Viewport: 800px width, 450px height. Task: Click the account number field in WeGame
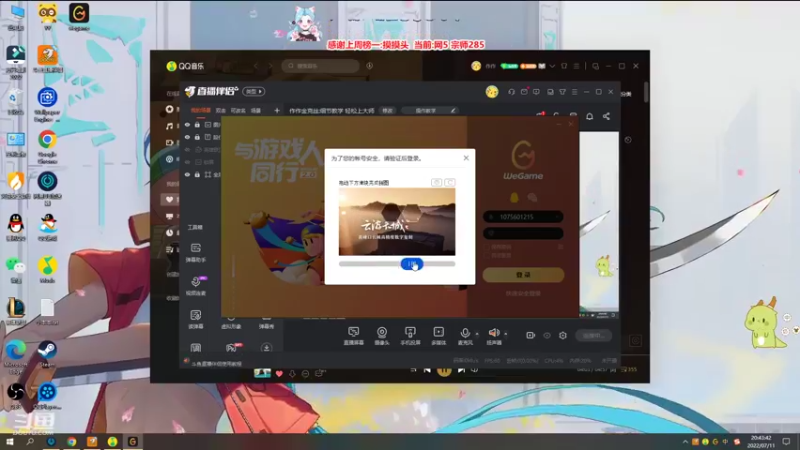523,217
